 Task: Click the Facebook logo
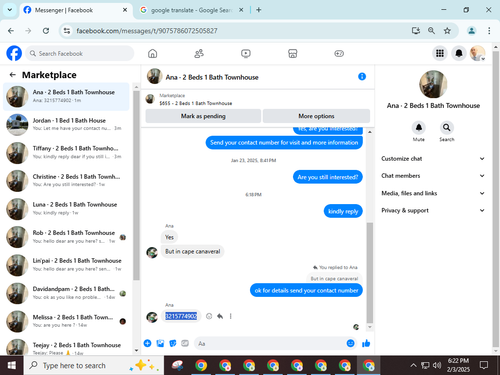pos(14,53)
